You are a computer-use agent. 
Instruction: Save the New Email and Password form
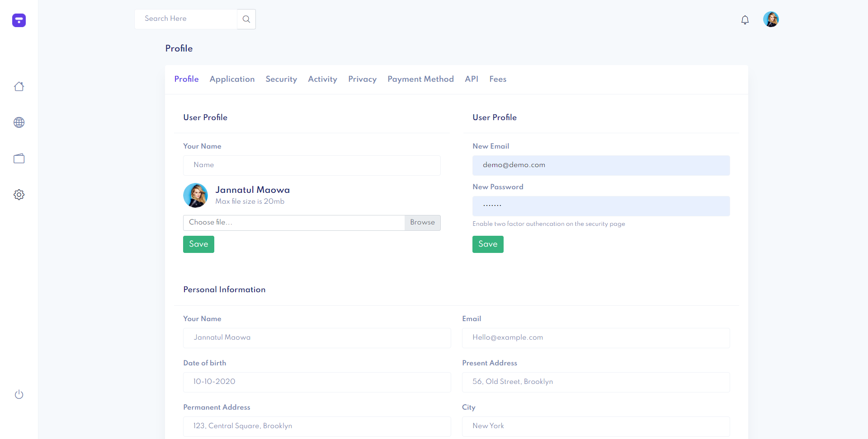488,244
